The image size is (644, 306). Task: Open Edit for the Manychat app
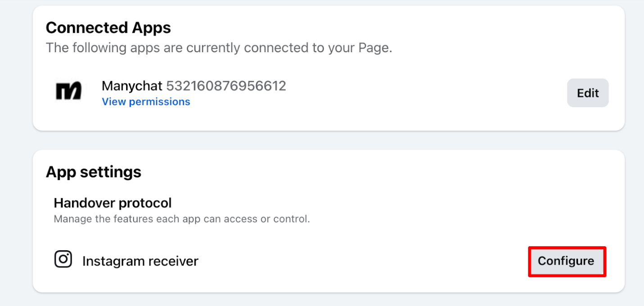[x=588, y=93]
